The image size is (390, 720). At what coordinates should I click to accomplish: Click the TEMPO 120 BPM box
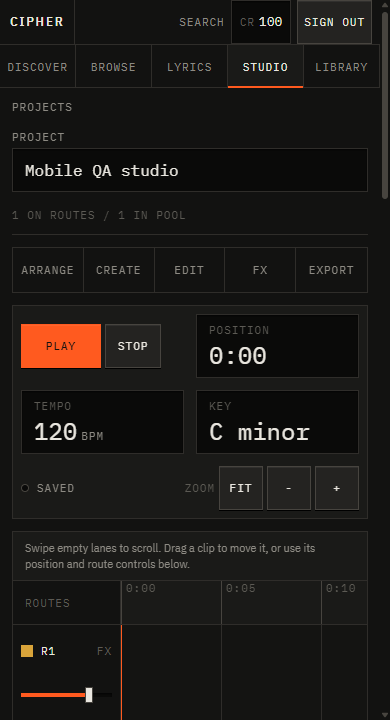(x=102, y=422)
